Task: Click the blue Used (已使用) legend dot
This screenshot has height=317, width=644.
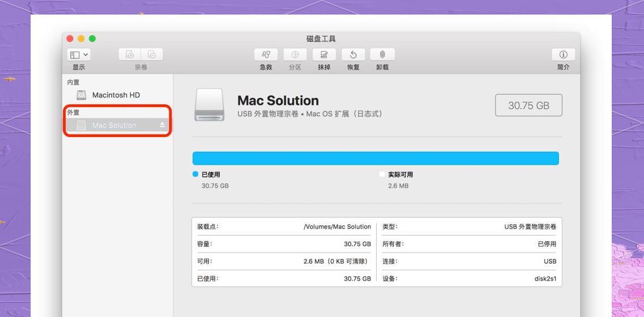Action: 195,174
